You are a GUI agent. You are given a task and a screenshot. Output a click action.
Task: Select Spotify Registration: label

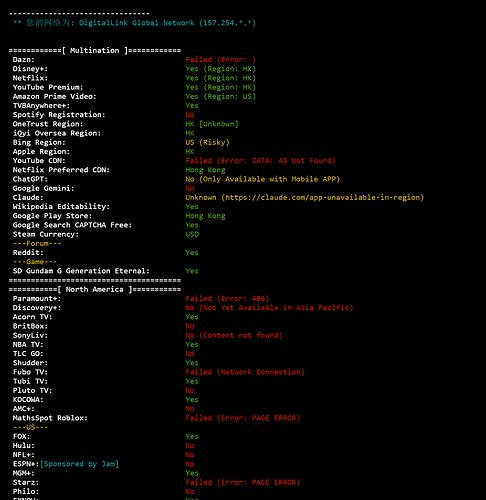coord(59,115)
